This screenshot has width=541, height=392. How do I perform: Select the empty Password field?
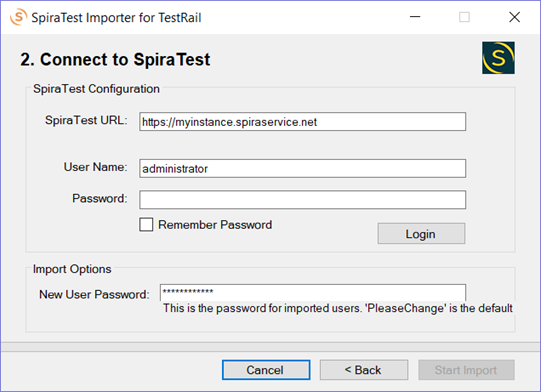[x=302, y=200]
